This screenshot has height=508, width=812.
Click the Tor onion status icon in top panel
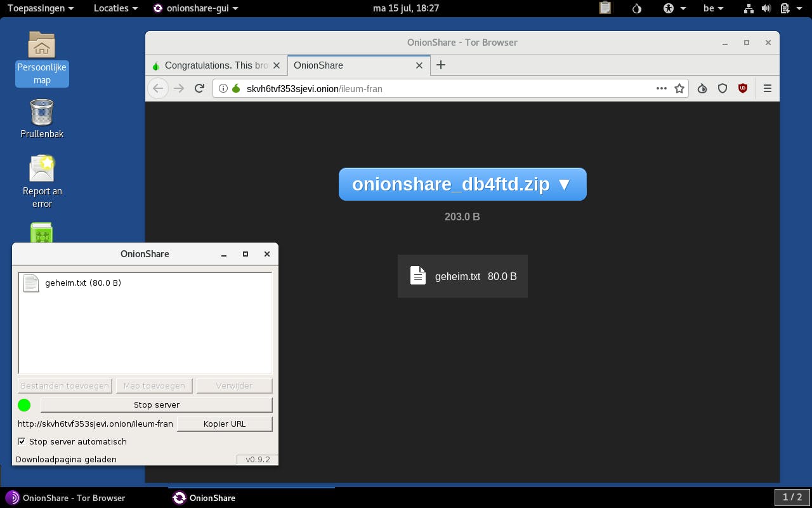pos(637,8)
